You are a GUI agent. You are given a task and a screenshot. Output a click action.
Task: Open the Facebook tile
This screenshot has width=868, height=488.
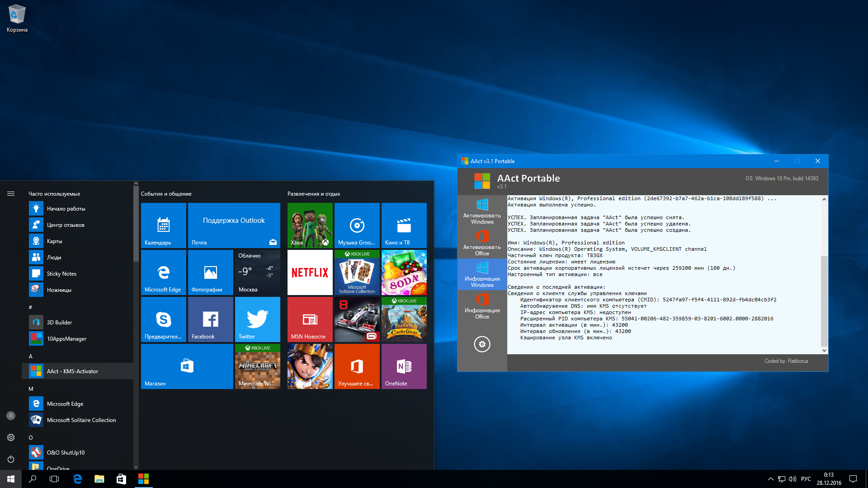click(210, 319)
